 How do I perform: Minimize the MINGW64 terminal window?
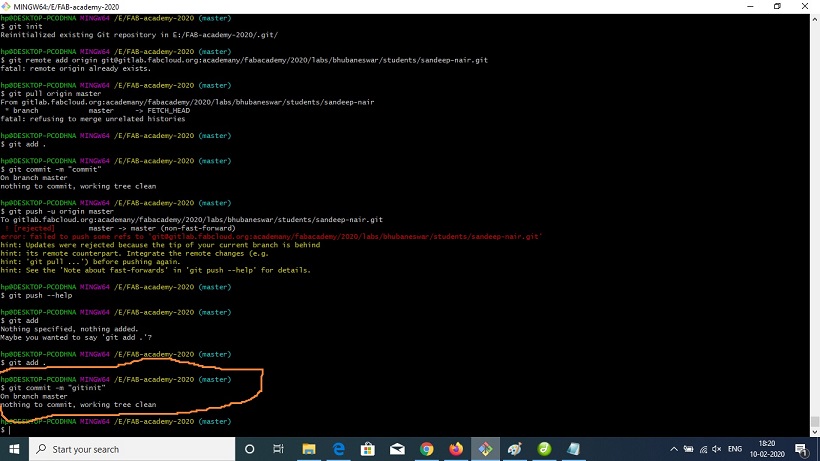pos(750,6)
